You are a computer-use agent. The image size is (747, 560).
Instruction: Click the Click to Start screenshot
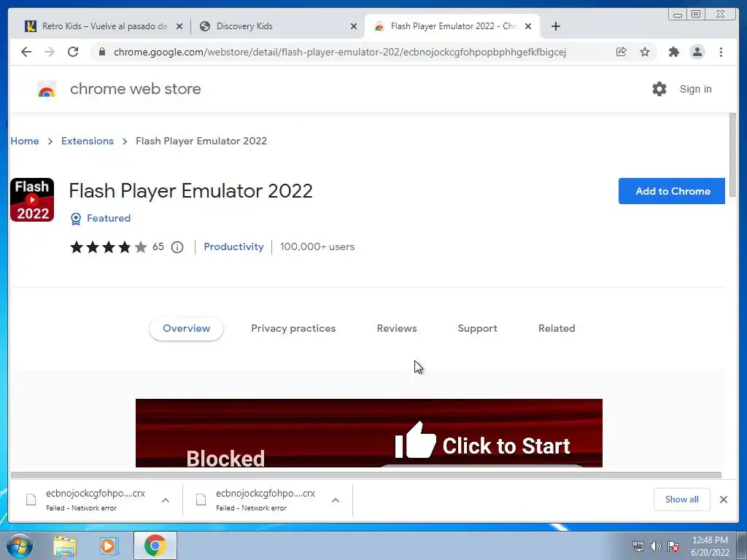[368, 433]
